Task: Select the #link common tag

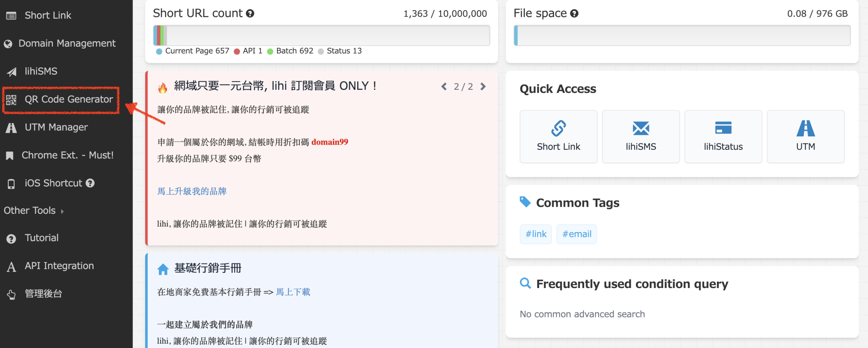Action: (x=536, y=234)
